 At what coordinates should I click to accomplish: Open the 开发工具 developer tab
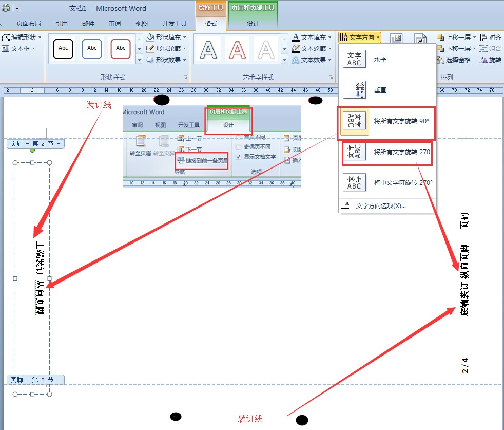[174, 24]
